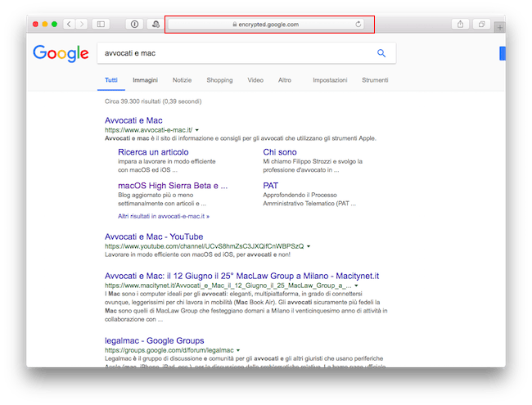This screenshot has width=532, height=405.
Task: Go forward with Safari's forward arrow
Action: (82, 24)
